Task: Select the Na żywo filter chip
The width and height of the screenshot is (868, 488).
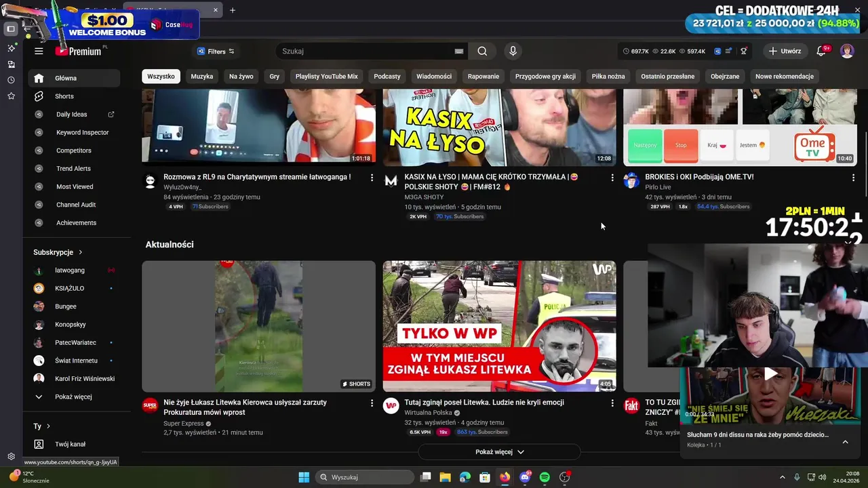Action: click(241, 77)
